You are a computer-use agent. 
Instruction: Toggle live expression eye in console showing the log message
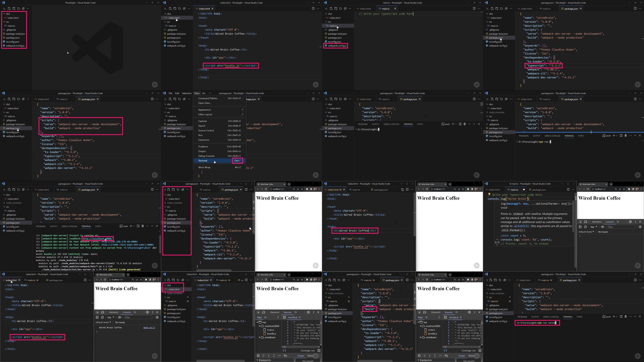coord(120,317)
